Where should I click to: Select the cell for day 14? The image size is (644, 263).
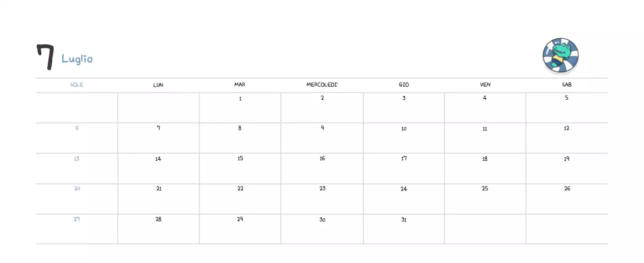click(x=158, y=168)
